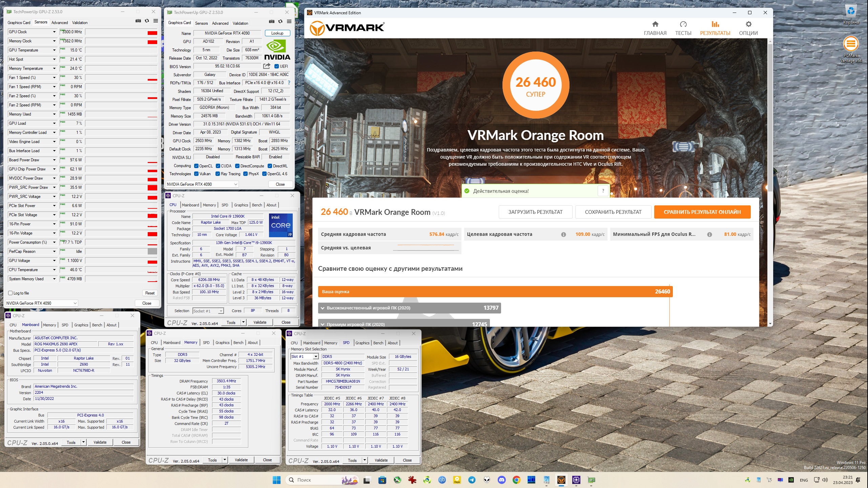Open GPU selection dropdown in GPU-Z Graphics Card window
Viewport: 868px width, 488px height.
click(202, 184)
